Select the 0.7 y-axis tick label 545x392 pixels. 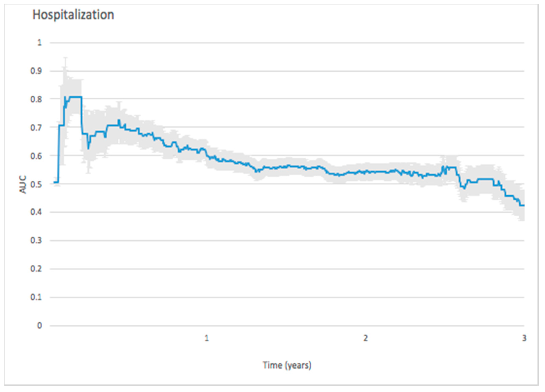point(36,128)
